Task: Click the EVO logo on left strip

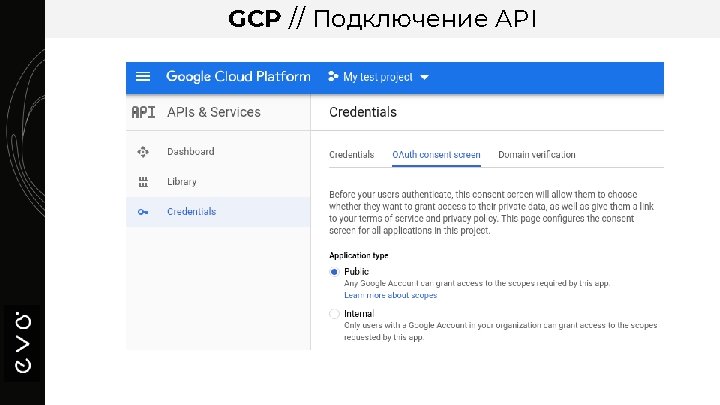Action: (23, 341)
